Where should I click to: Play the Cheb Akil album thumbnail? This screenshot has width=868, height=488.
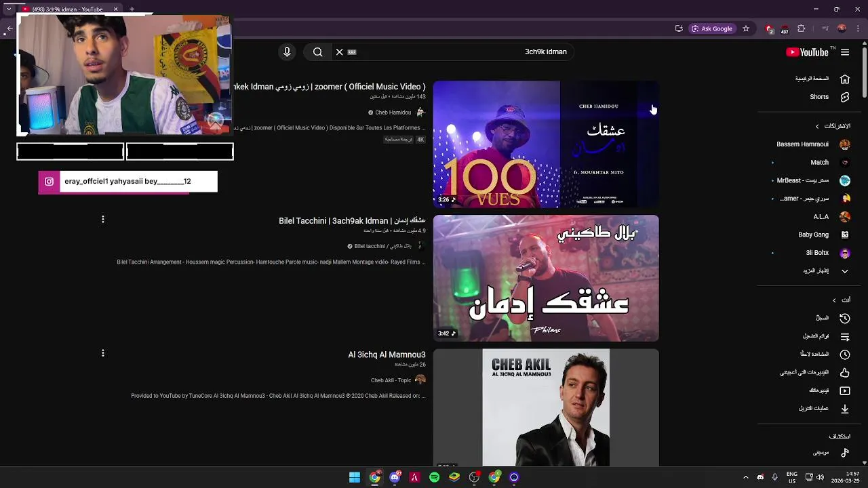click(546, 408)
